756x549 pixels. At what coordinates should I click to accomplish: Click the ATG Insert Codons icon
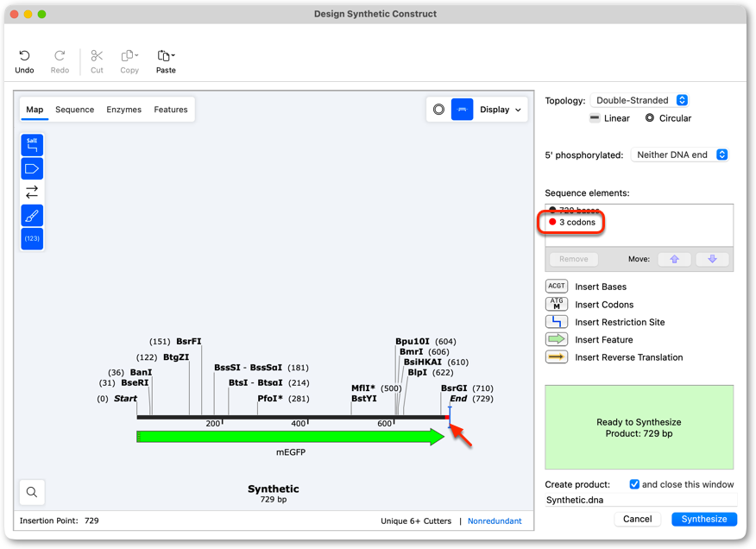557,304
